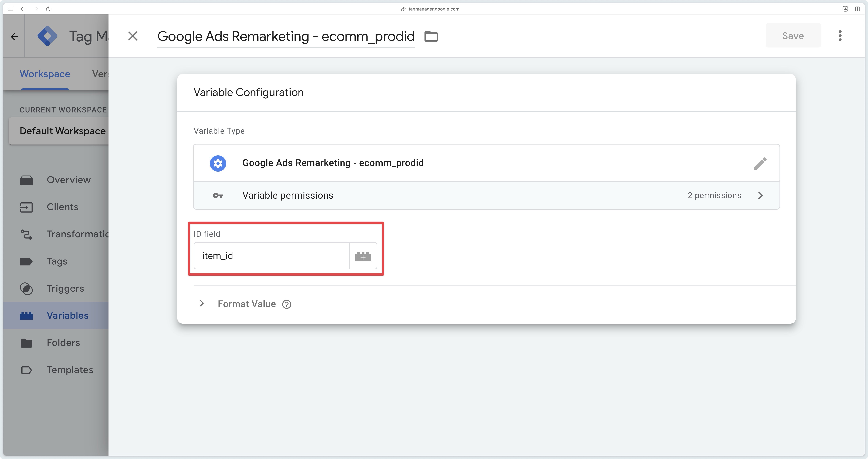The width and height of the screenshot is (868, 459).
Task: Click the blue gear variable type icon
Action: pos(218,163)
